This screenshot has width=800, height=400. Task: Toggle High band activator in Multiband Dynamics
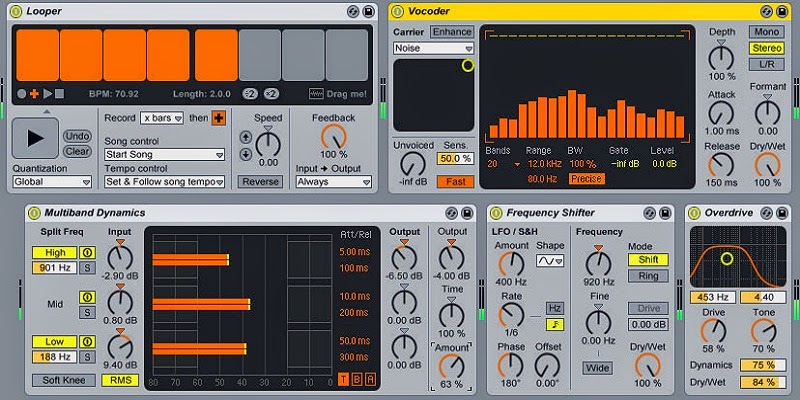(x=87, y=253)
